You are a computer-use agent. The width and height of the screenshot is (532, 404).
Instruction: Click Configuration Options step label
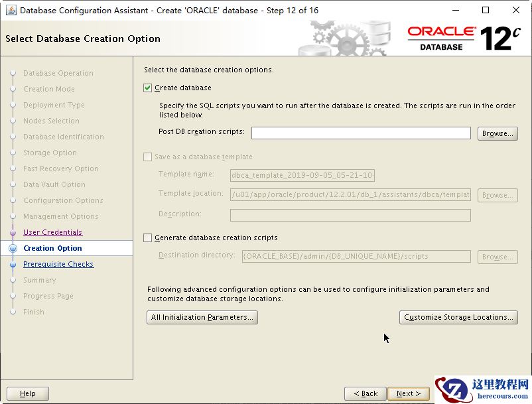click(x=63, y=201)
